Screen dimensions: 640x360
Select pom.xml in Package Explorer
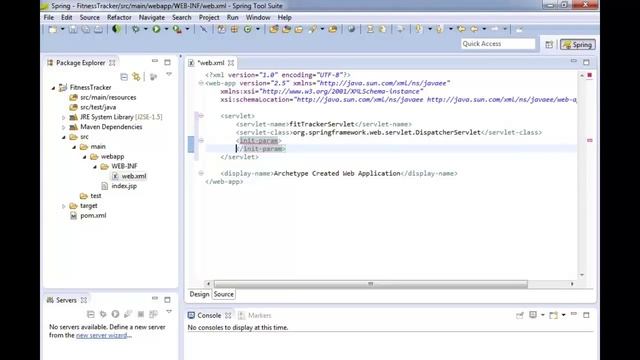point(93,216)
